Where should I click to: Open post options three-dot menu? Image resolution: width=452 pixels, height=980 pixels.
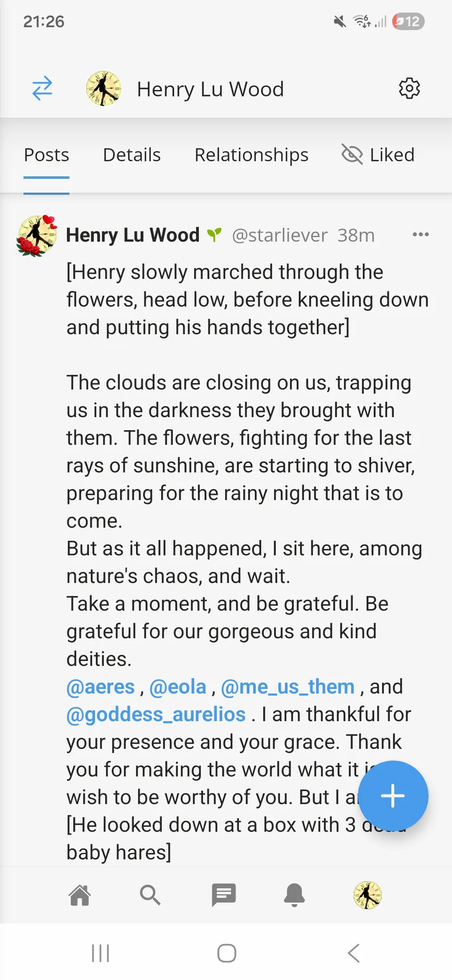click(x=420, y=235)
